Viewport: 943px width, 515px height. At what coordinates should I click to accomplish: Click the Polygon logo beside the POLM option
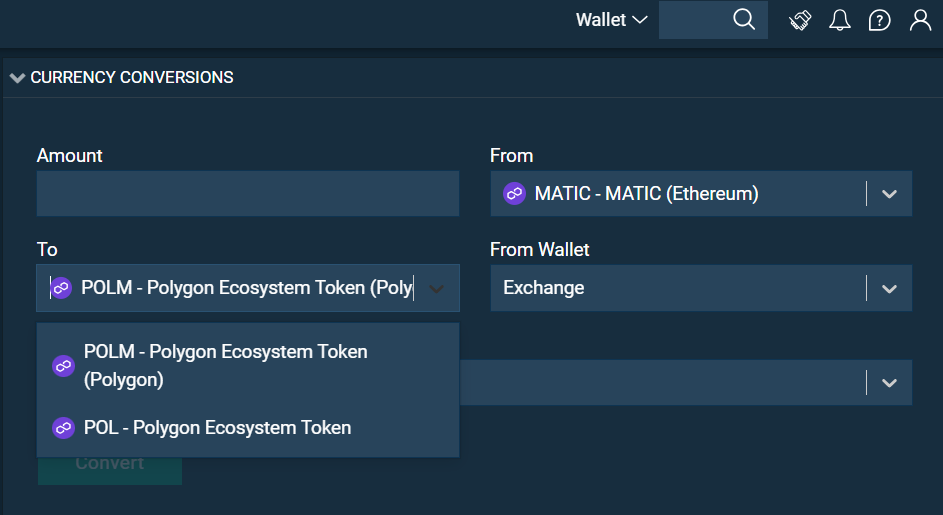pyautogui.click(x=63, y=366)
